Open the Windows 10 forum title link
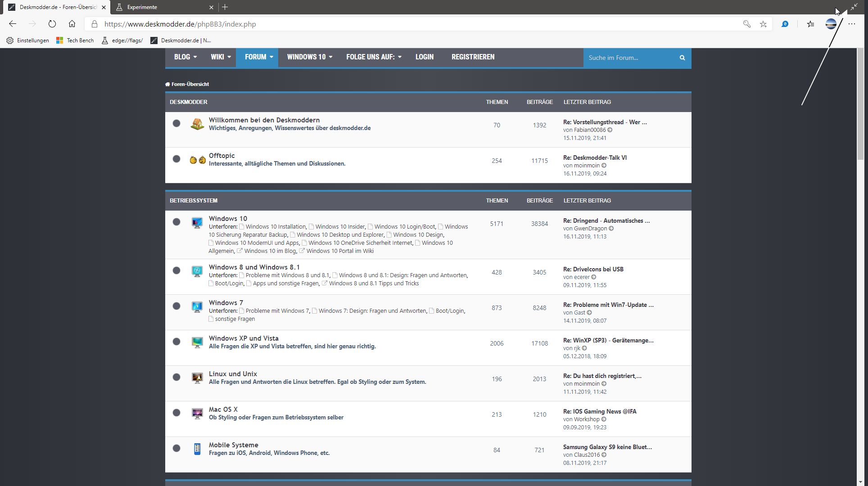 point(228,219)
